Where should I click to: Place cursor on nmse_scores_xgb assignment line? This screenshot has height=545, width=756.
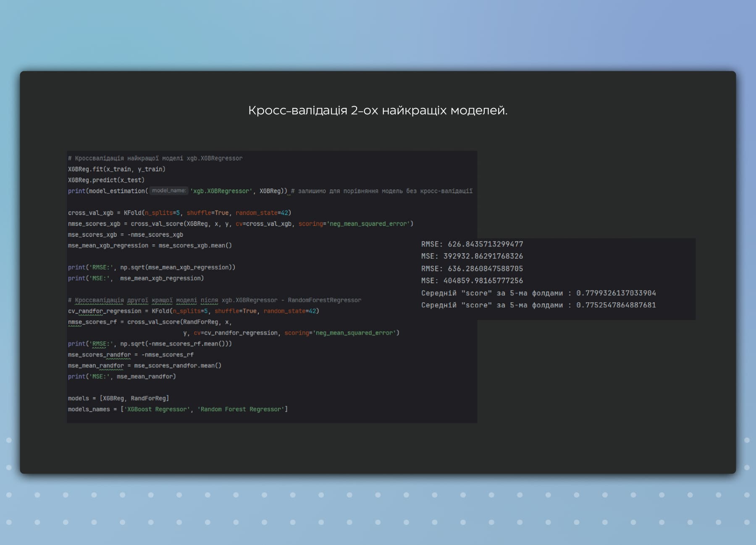241,224
